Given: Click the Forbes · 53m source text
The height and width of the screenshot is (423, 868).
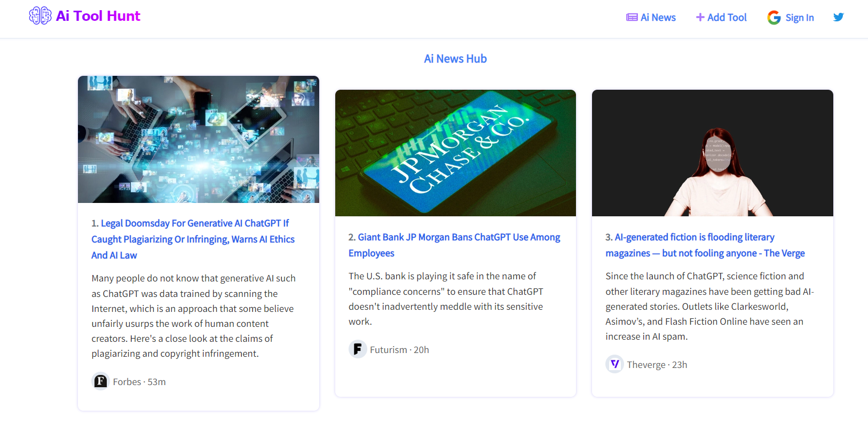Looking at the screenshot, I should [139, 382].
